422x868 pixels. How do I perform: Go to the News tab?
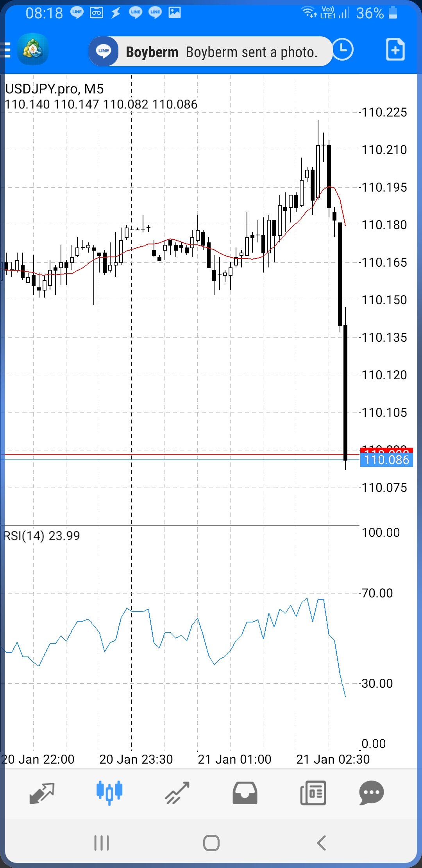[313, 793]
